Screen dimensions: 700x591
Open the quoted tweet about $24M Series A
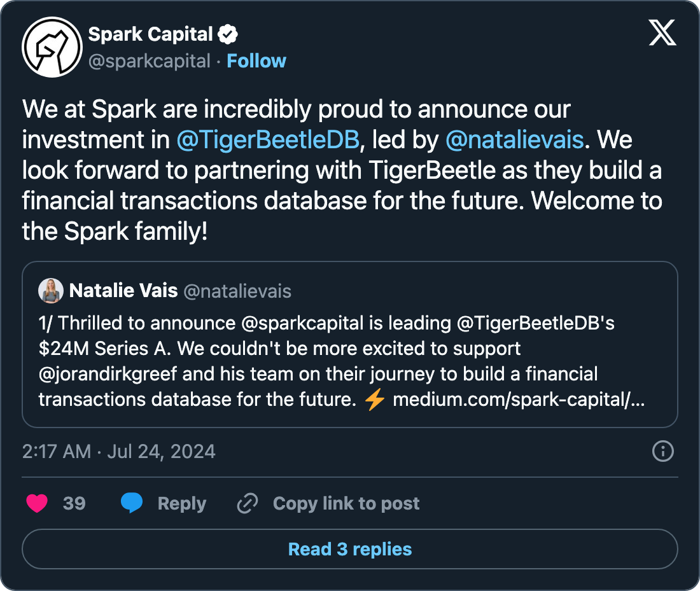(349, 363)
